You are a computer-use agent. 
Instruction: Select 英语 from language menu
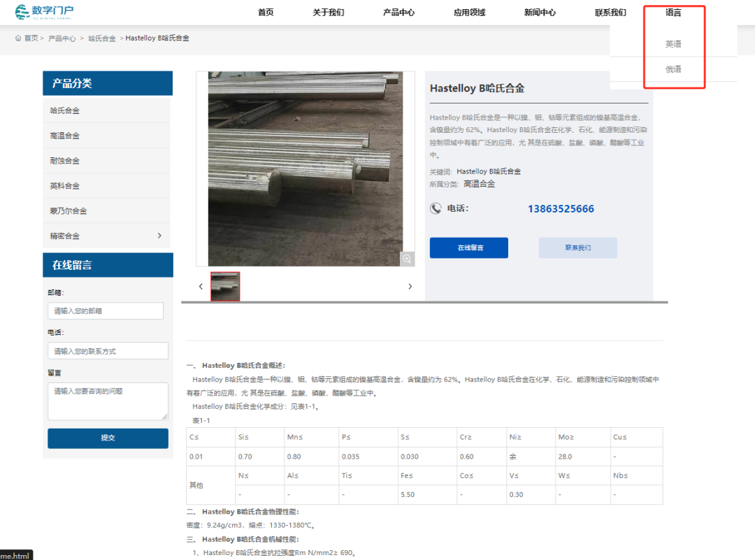click(x=673, y=44)
